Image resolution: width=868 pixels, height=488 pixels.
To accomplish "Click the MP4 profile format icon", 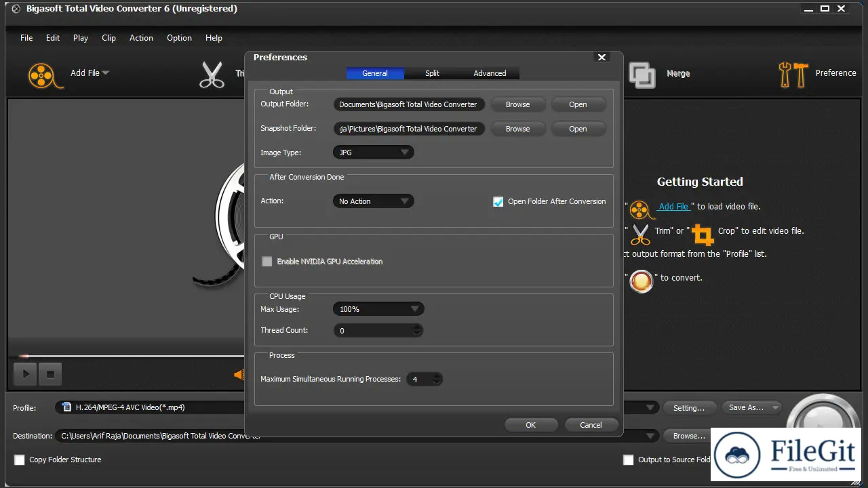I will 66,407.
